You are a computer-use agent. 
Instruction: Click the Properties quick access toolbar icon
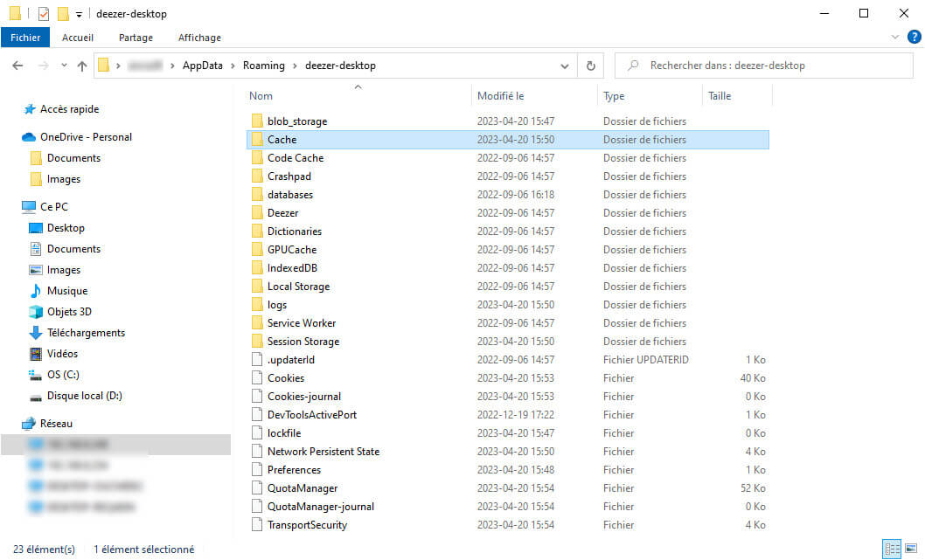43,13
